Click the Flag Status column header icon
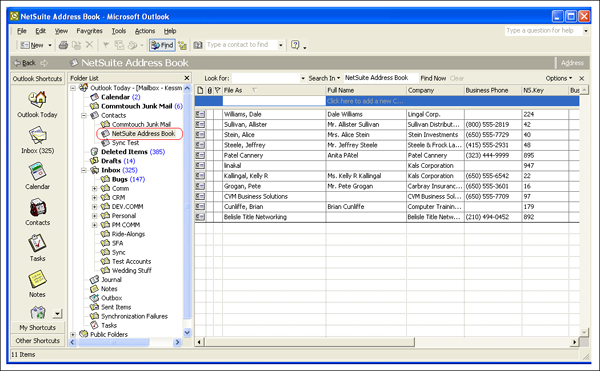 217,90
